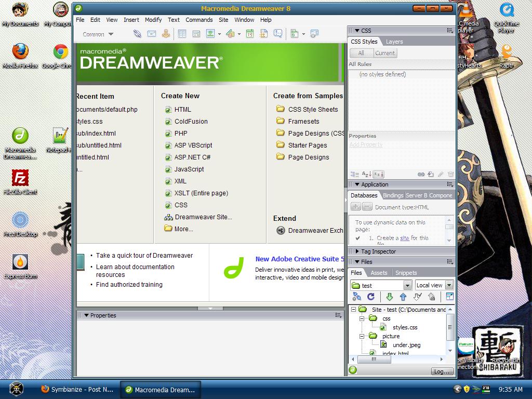Click the Templates insert icon

point(295,34)
